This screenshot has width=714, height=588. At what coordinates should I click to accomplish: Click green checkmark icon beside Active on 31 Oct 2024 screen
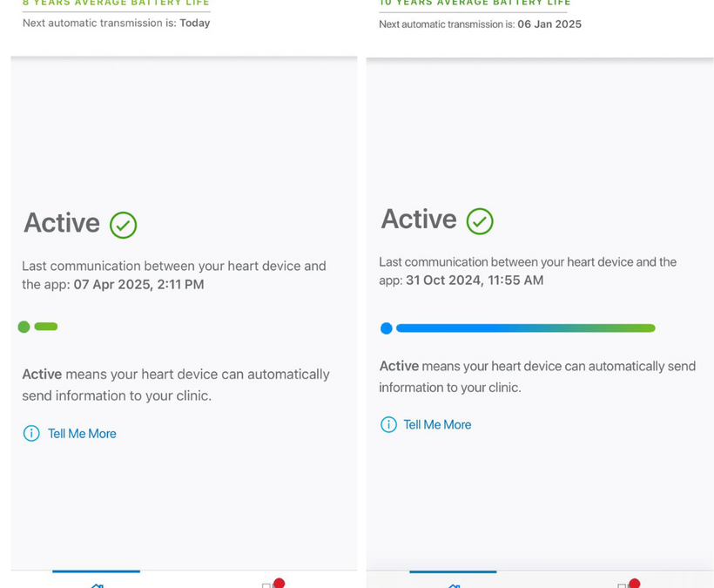coord(480,221)
